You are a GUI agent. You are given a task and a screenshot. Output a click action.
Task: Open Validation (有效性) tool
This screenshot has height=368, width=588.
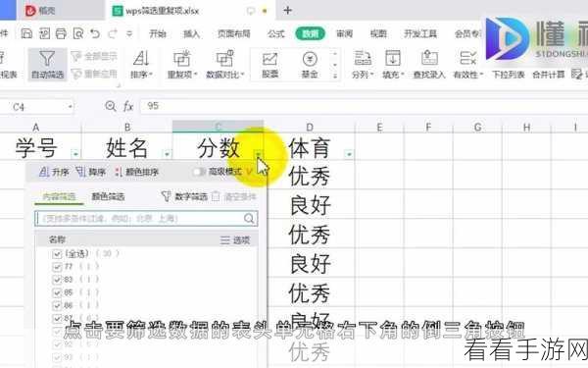pyautogui.click(x=468, y=64)
